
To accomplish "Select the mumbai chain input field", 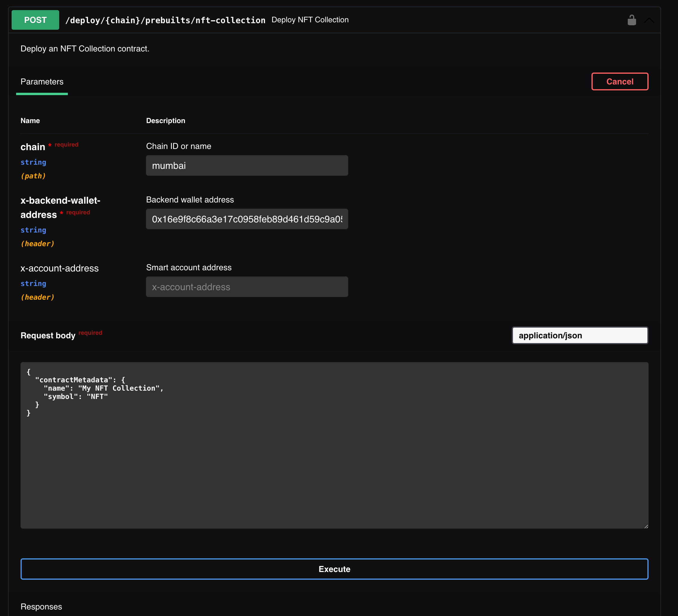I will 247,165.
